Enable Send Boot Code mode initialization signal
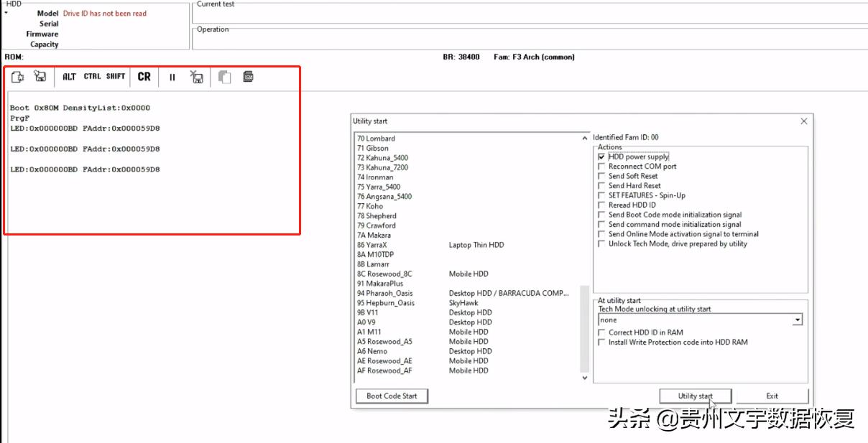Image resolution: width=868 pixels, height=443 pixels. pos(601,215)
